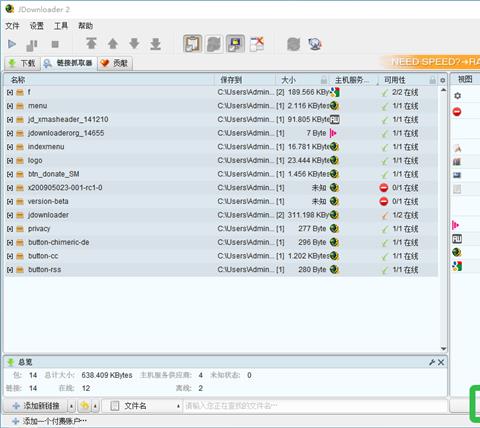Sort by the 主机服务 column header

click(353, 80)
